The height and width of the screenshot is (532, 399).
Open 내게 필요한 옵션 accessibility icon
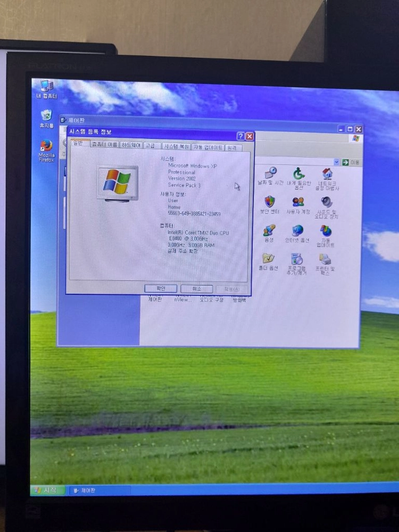pos(298,178)
